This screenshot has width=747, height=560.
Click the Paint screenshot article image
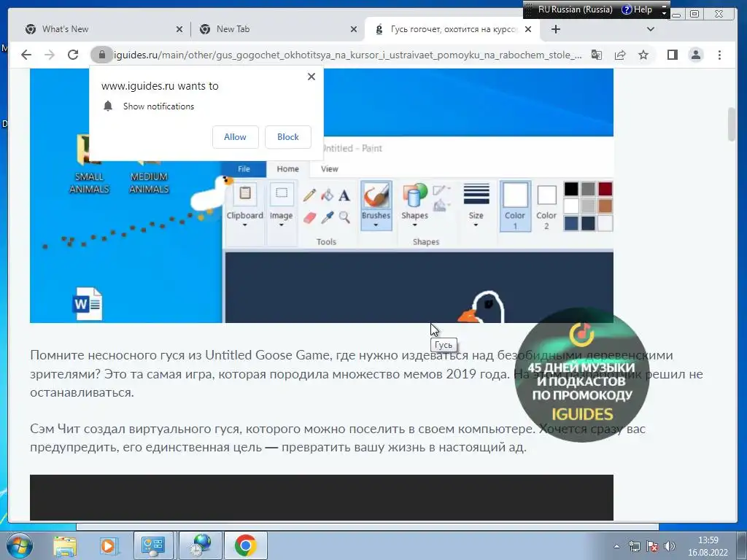[322, 195]
